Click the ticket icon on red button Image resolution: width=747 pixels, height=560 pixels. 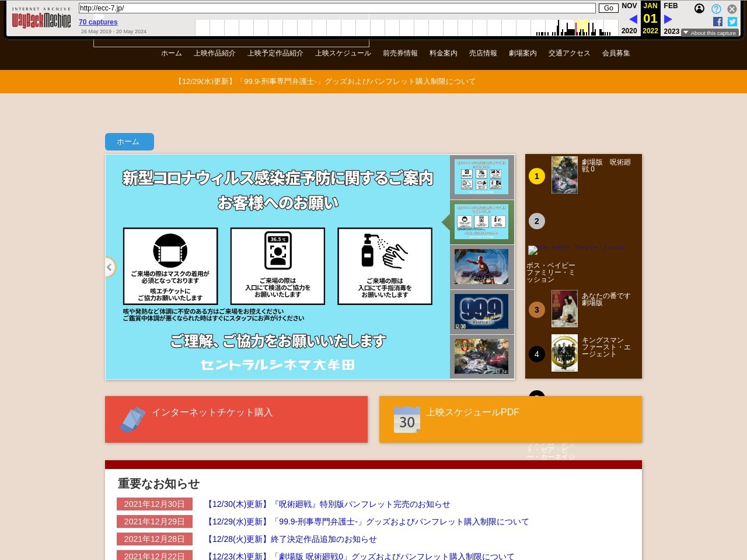132,419
